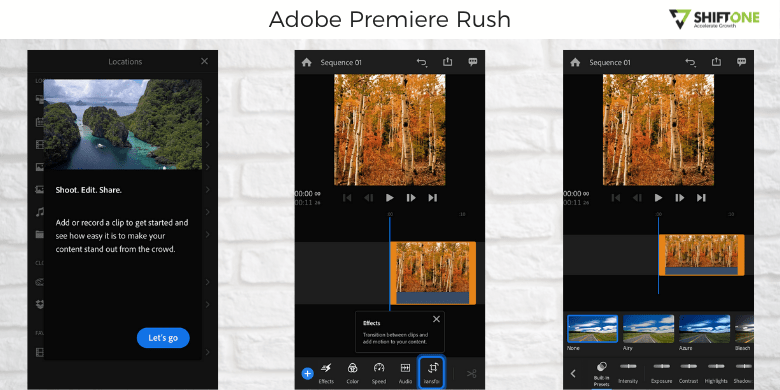Play the sequence on the Effects-tooltip screen
This screenshot has height=390, width=780.
[390, 197]
